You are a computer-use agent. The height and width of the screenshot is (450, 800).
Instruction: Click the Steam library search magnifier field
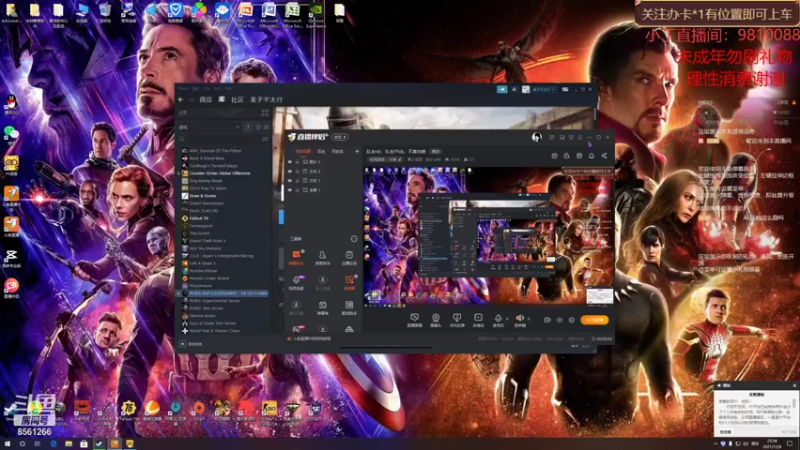[222, 139]
